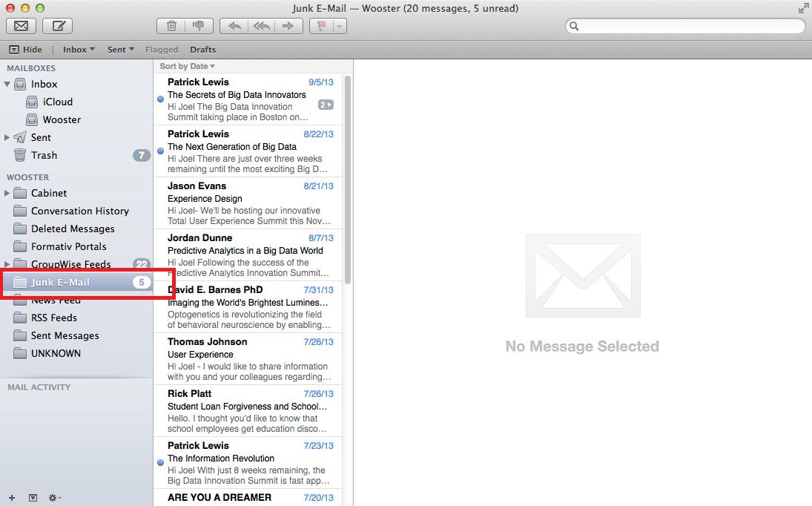Open the Sent favorites dropdown
The image size is (812, 506).
[x=121, y=50]
